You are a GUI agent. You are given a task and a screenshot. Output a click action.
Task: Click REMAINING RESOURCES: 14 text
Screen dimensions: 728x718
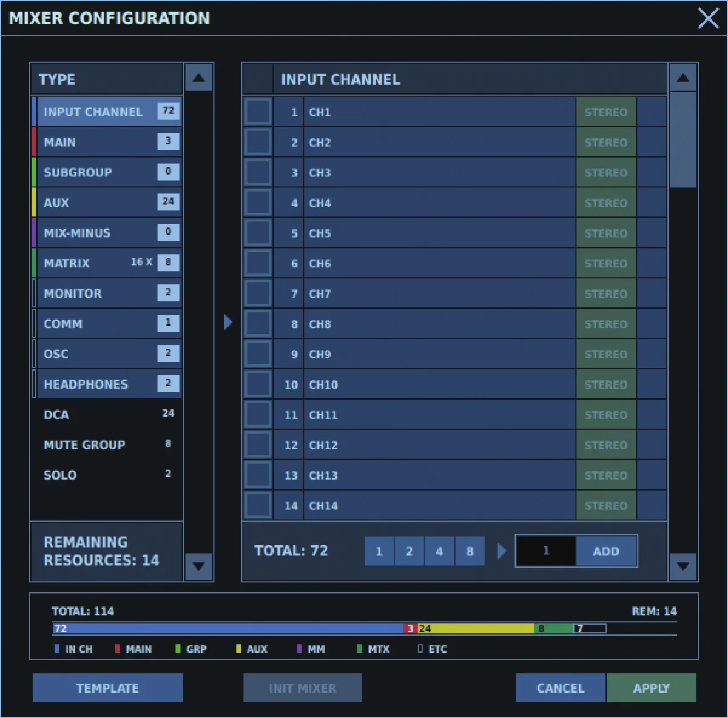pos(101,551)
